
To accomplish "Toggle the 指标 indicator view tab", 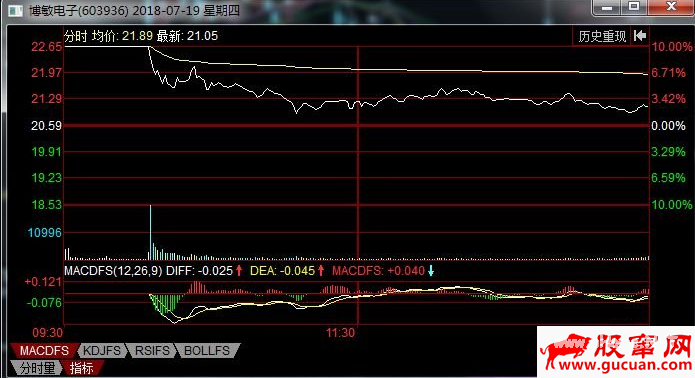I will tap(82, 368).
